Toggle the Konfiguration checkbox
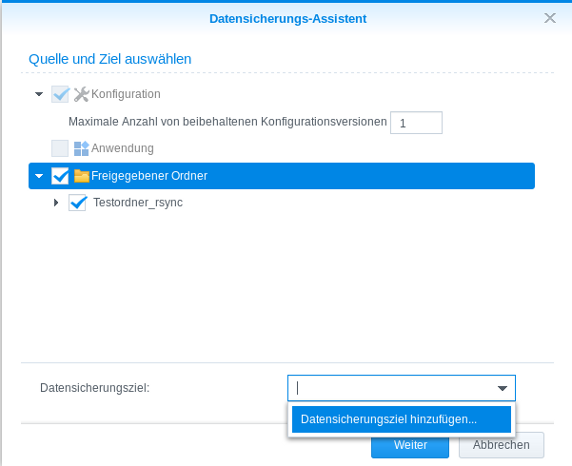The height and width of the screenshot is (466, 572). click(60, 94)
